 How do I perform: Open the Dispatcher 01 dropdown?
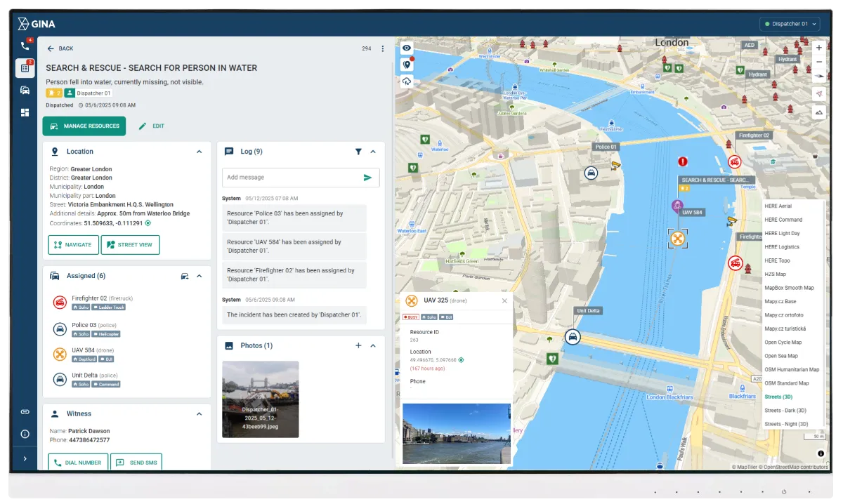790,23
